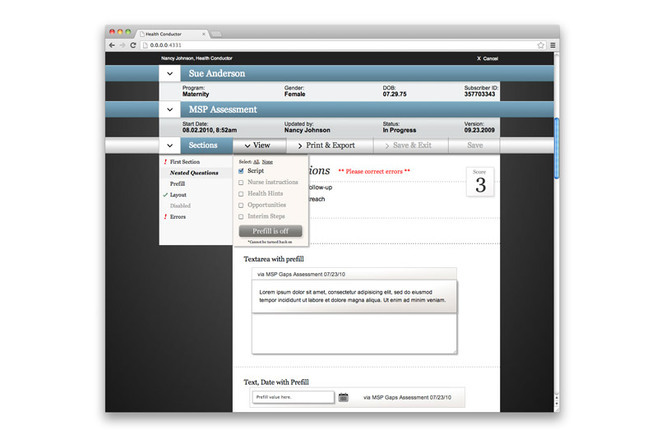This screenshot has width=666, height=444.
Task: Click the page vertical scrollbar thumb
Action: click(x=557, y=149)
